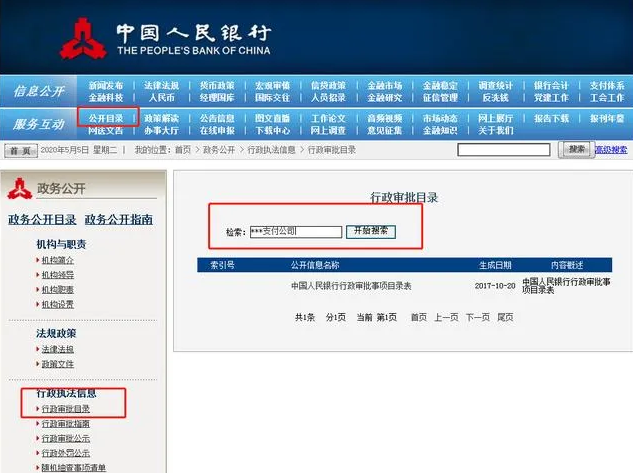Jump to 尾页 last page link
Image resolution: width=633 pixels, height=473 pixels.
pyautogui.click(x=505, y=317)
